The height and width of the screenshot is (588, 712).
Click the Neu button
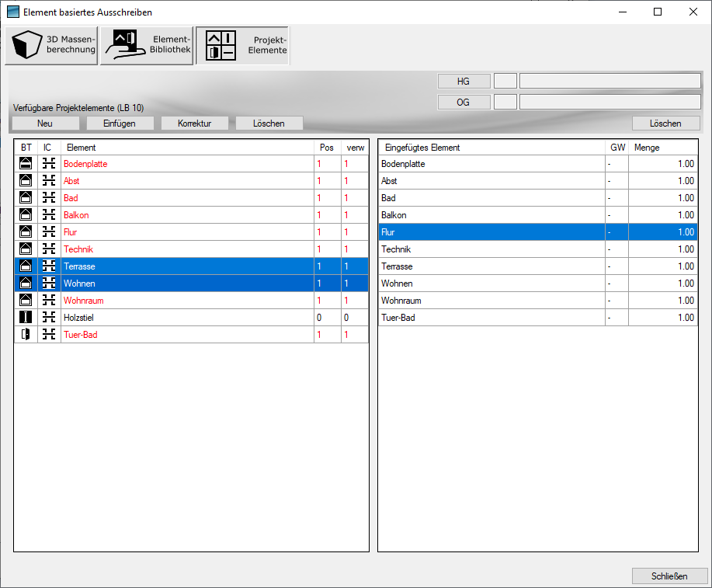(45, 124)
